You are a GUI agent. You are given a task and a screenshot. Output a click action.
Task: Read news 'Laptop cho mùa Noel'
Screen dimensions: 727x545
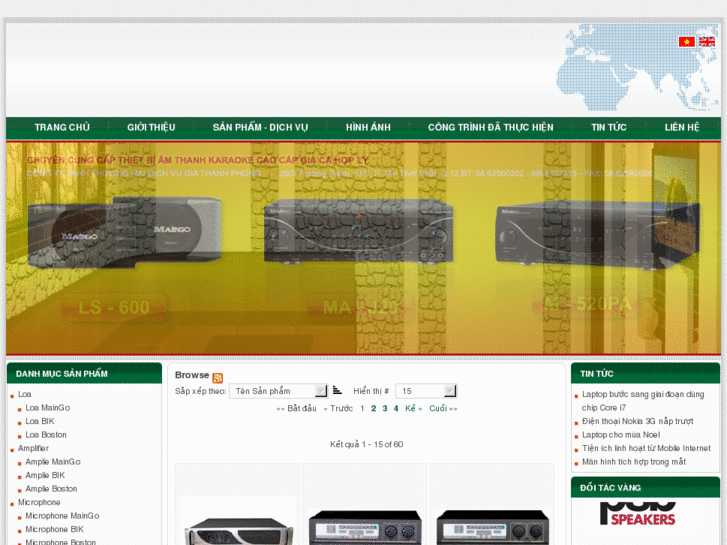tap(621, 435)
